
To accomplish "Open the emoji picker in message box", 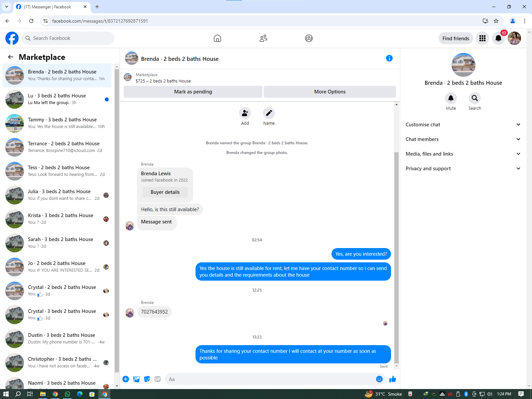I will 379,379.
